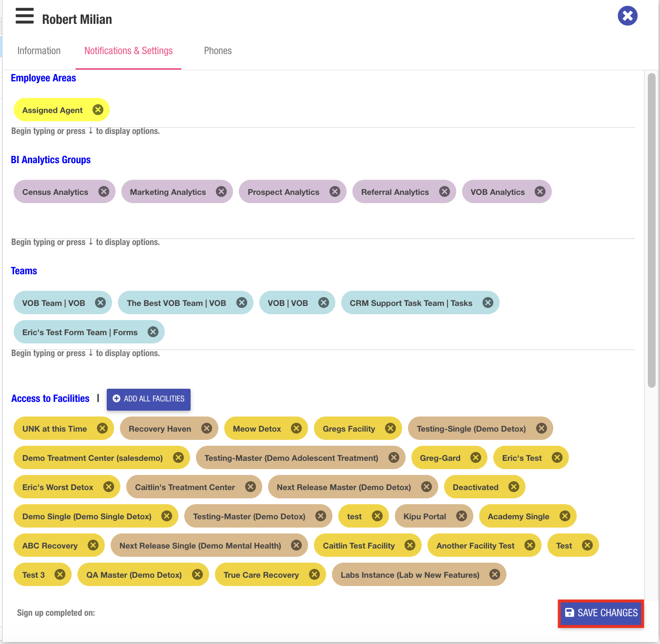Remove Census Analytics group chip
660x644 pixels.
[103, 191]
